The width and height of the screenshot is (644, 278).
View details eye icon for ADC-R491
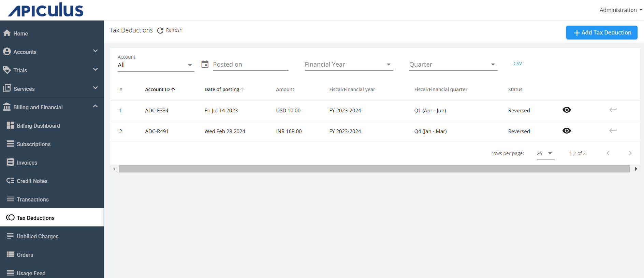[567, 131]
